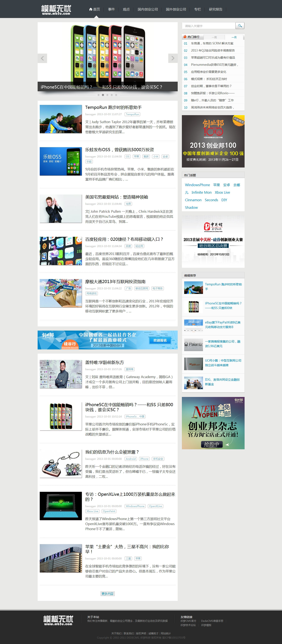Open the 研究报告 navigation menu item
The width and height of the screenshot is (282, 644).
[215, 9]
